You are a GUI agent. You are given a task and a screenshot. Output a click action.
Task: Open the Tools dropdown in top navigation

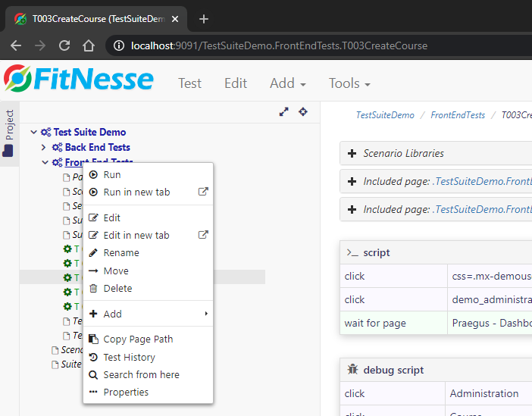point(349,83)
